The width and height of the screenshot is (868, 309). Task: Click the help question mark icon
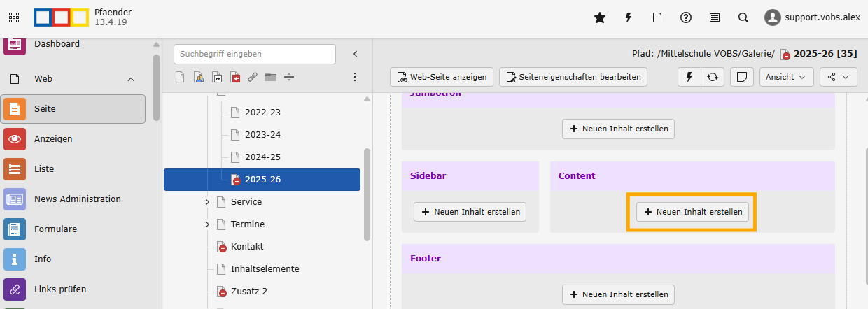[x=686, y=18]
